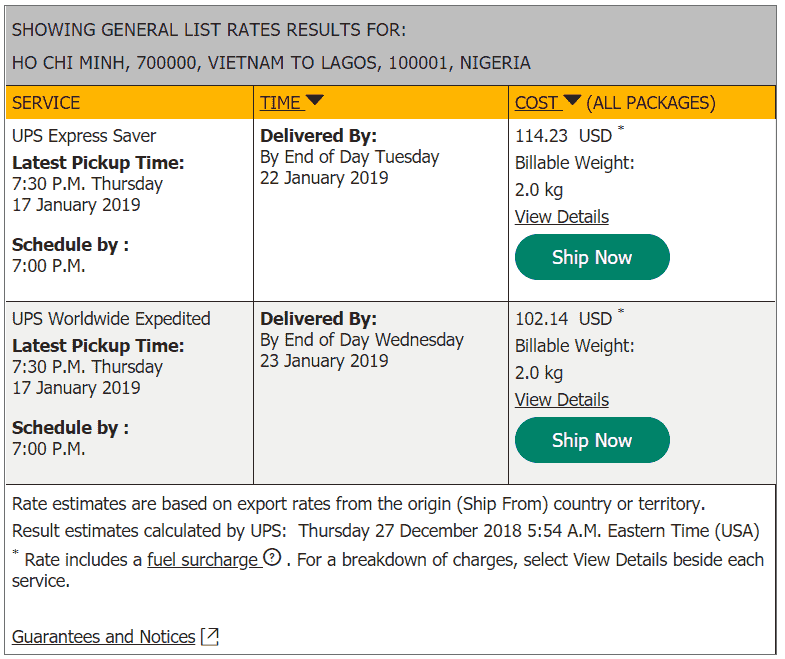This screenshot has width=785, height=659.
Task: Click the external link icon beside Guarantees and Notices
Action: coord(210,636)
